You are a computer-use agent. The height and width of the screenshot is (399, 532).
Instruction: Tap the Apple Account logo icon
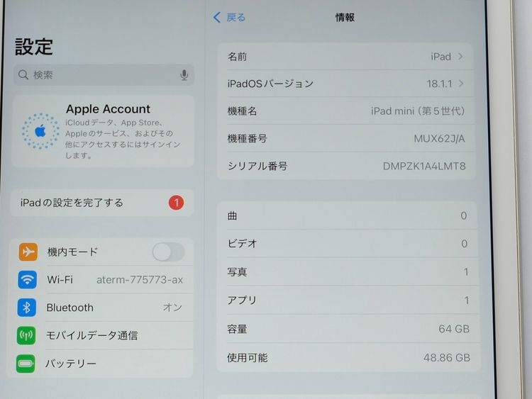(x=40, y=130)
